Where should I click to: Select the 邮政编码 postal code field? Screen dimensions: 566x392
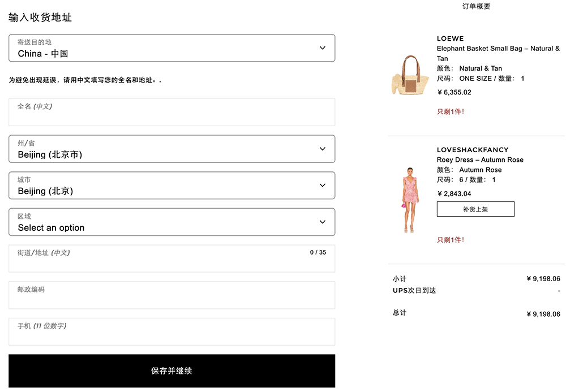click(x=172, y=295)
